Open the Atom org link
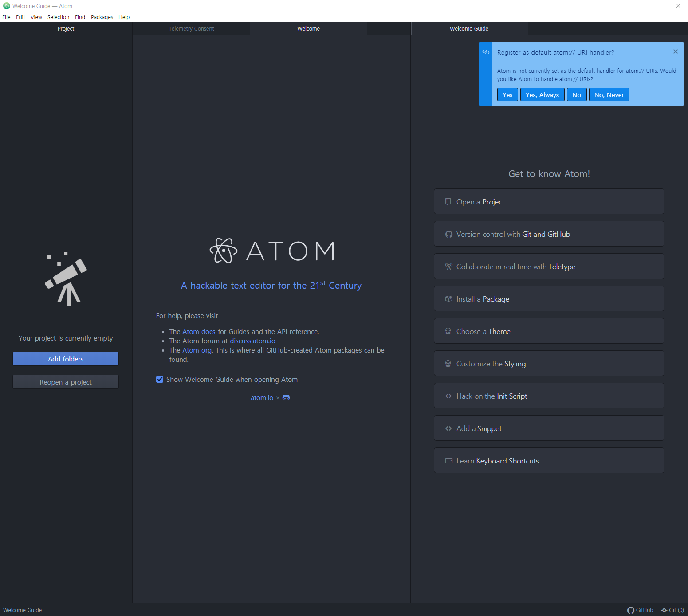688x616 pixels. (x=197, y=350)
